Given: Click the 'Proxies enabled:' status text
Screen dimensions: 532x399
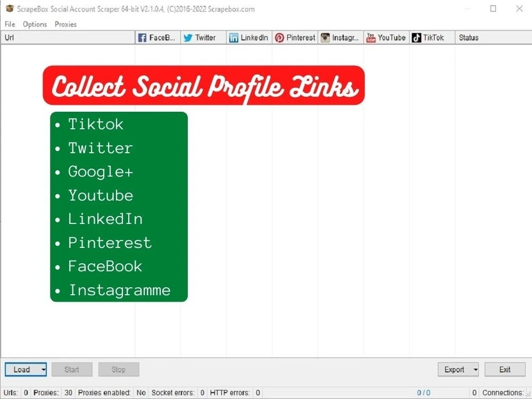Looking at the screenshot, I should (x=104, y=393).
